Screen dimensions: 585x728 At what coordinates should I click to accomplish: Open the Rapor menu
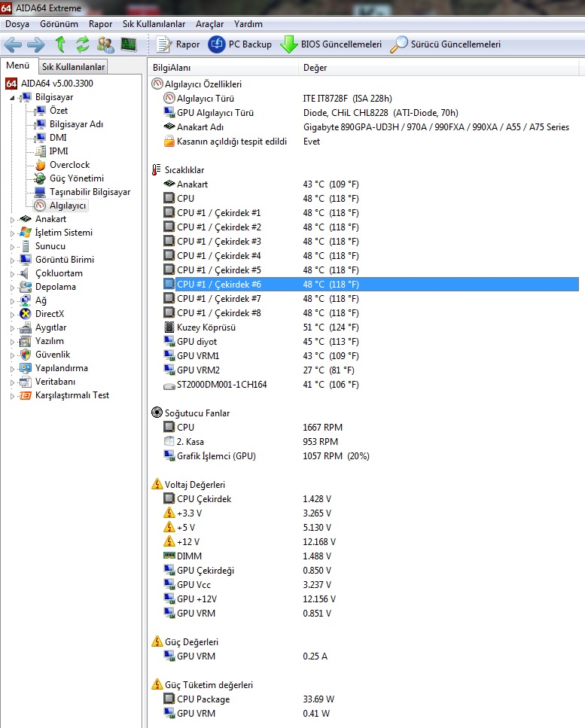pyautogui.click(x=100, y=24)
